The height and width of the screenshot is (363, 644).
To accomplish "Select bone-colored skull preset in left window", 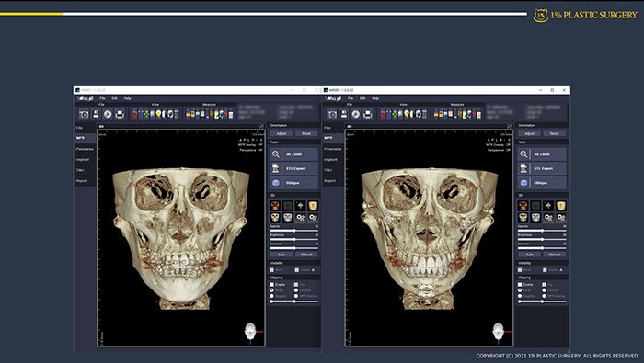I will [275, 218].
